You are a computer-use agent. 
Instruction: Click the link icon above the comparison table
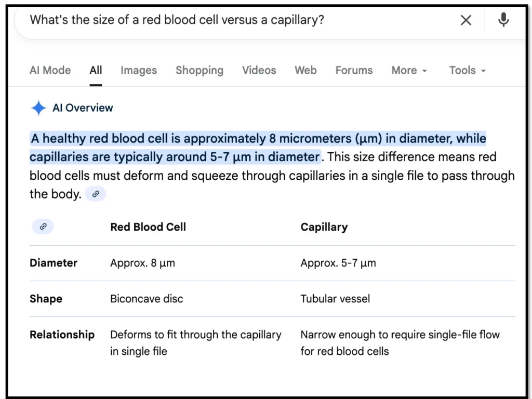click(x=42, y=226)
